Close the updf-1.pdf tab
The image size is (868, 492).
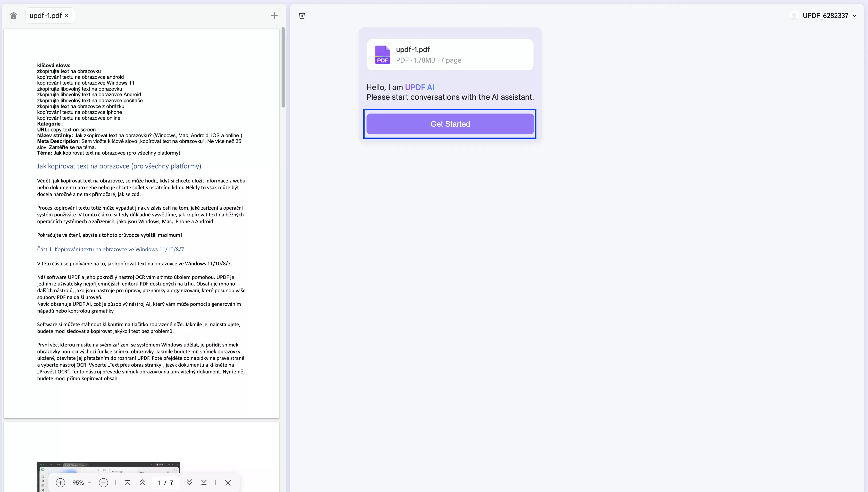[67, 15]
